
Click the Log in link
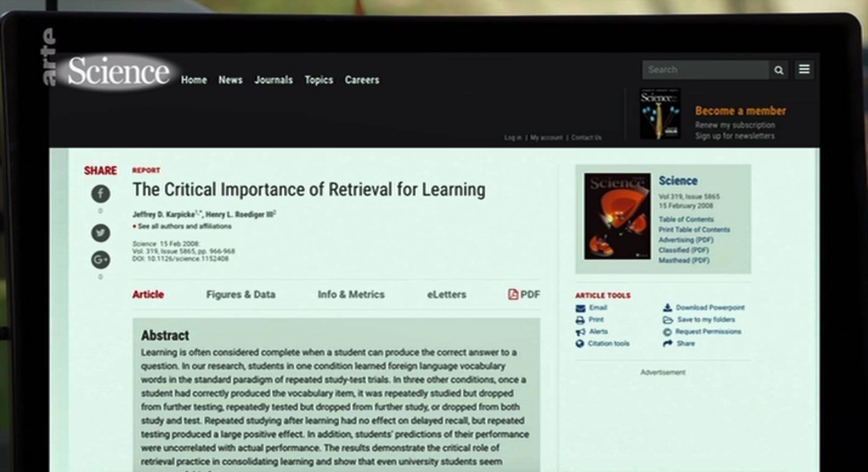pyautogui.click(x=513, y=138)
